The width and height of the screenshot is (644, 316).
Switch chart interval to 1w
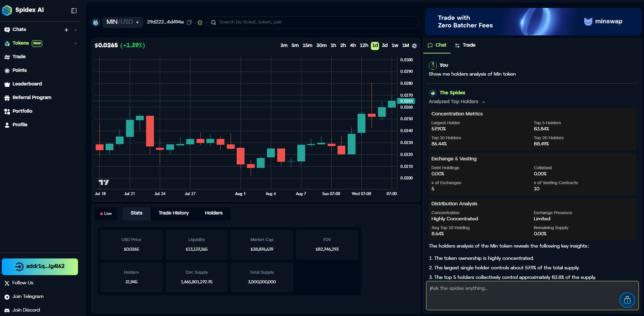tap(395, 45)
